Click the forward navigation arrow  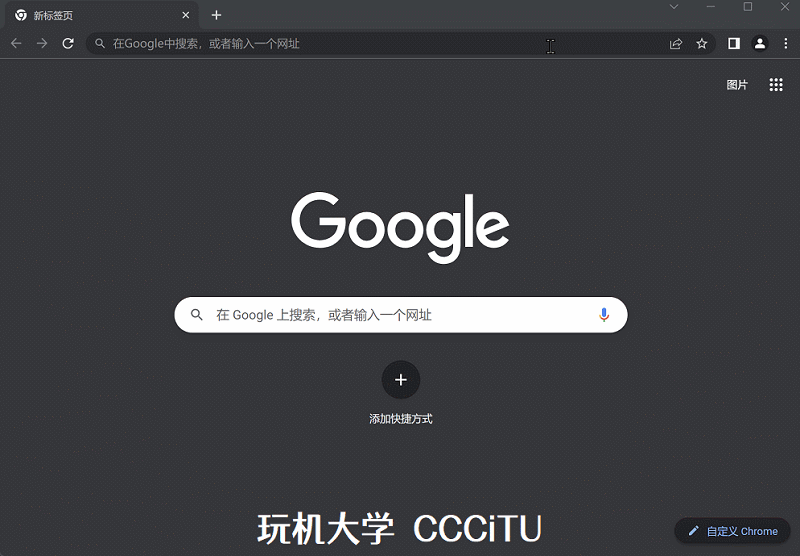tap(42, 44)
